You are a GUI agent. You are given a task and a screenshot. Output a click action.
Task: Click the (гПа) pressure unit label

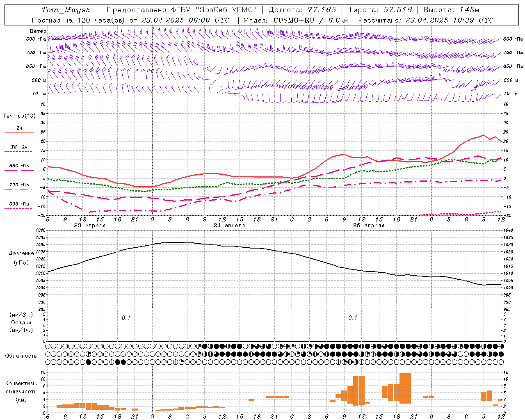pos(21,262)
